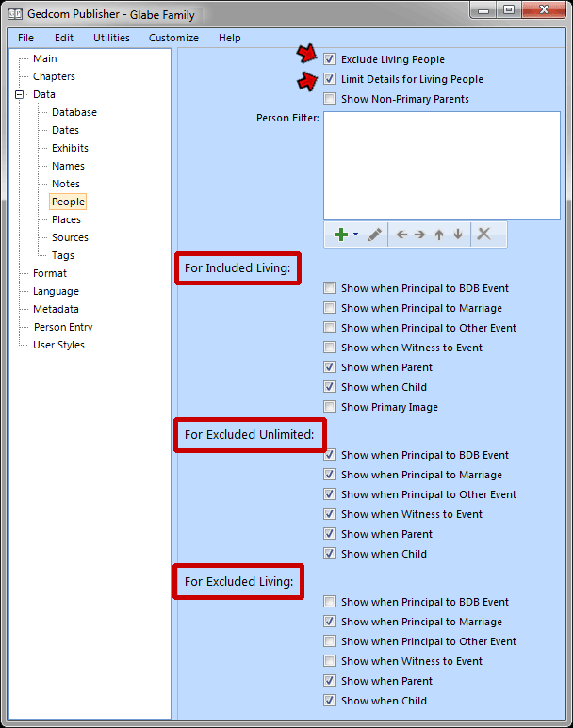Click the left arrow filter icon
The image size is (573, 728).
[x=402, y=235]
